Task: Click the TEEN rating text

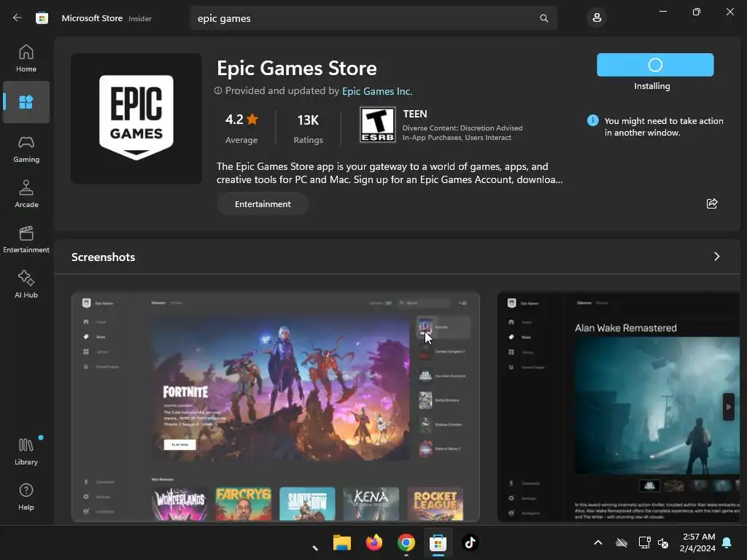Action: (415, 114)
